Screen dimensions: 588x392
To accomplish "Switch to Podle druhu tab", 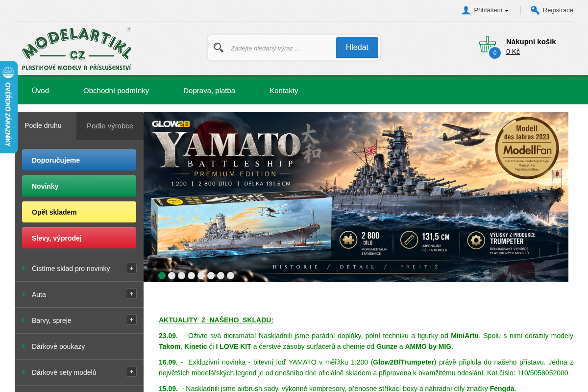I will pyautogui.click(x=46, y=125).
